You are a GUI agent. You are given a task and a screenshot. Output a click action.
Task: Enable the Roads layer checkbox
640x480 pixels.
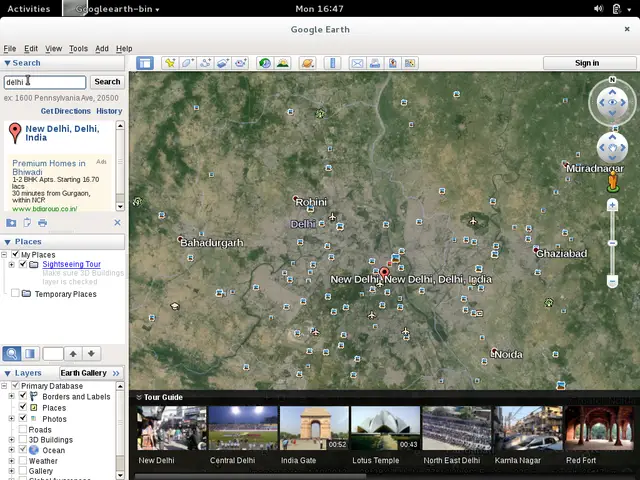[x=23, y=429]
